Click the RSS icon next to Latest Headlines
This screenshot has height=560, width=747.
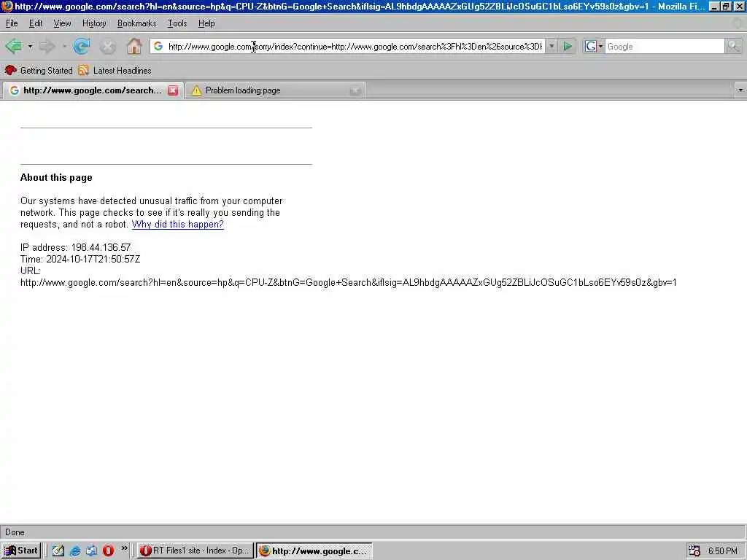click(83, 71)
